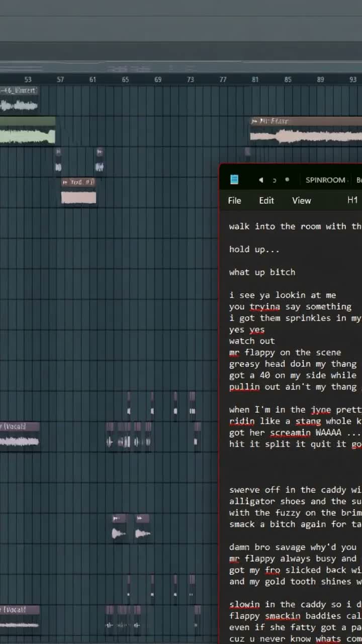Click the line "i see ya lookin at me"
This screenshot has height=644, width=362.
pyautogui.click(x=283, y=295)
